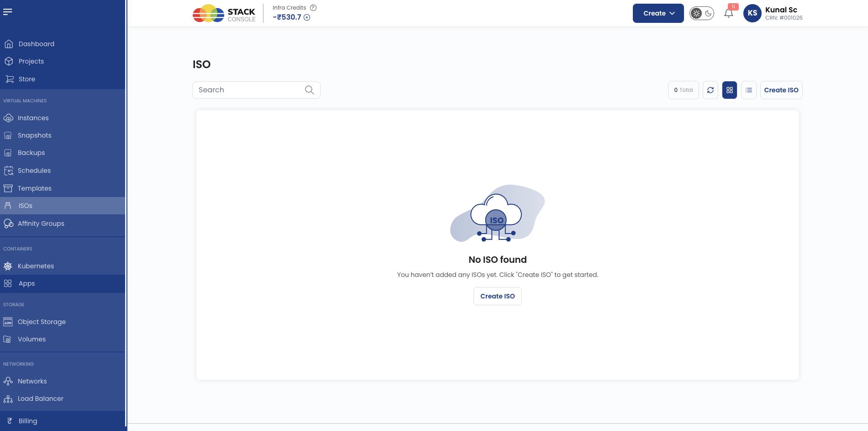
Task: Open the Infra Credits help icon
Action: point(313,8)
